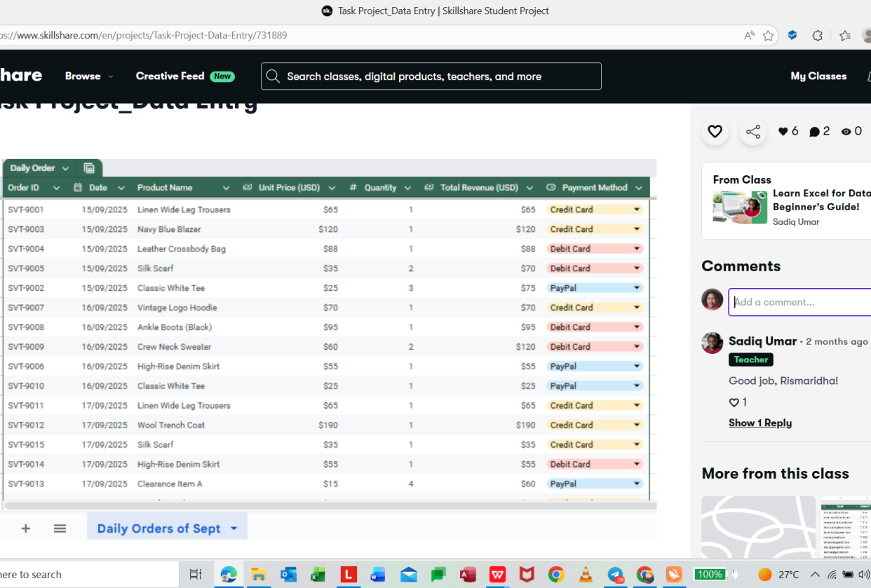This screenshot has height=588, width=871.
Task: Click the comments count bubble icon
Action: 814,132
